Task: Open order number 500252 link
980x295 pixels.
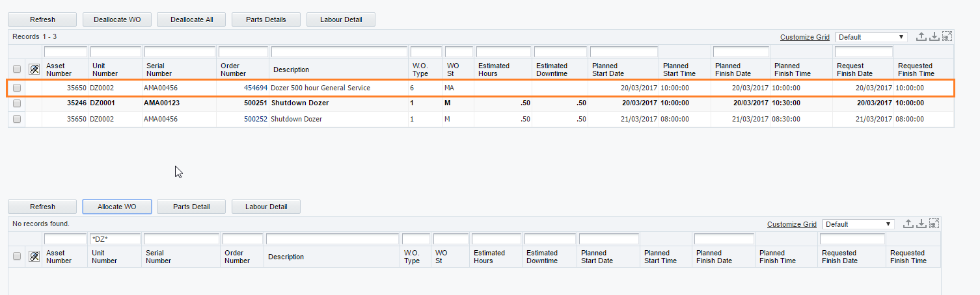Action: (x=255, y=119)
